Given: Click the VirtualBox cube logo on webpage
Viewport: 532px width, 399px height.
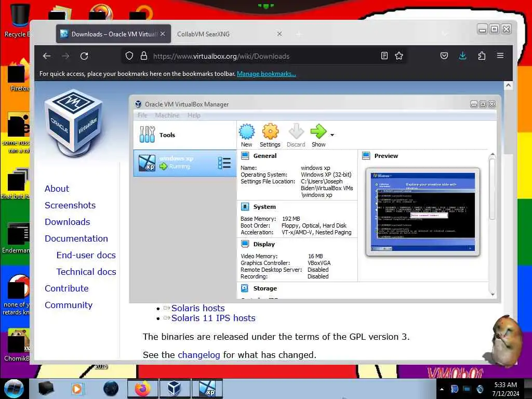Looking at the screenshot, I should click(74, 122).
